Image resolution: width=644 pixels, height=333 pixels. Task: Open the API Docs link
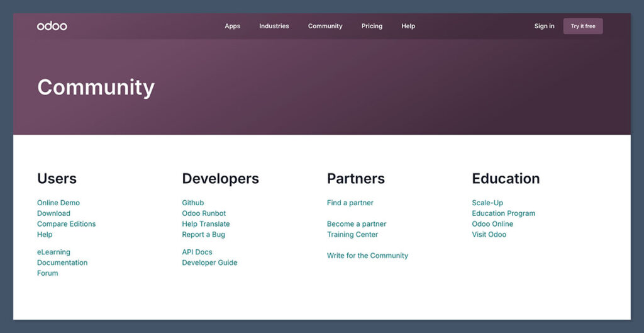[x=197, y=252]
